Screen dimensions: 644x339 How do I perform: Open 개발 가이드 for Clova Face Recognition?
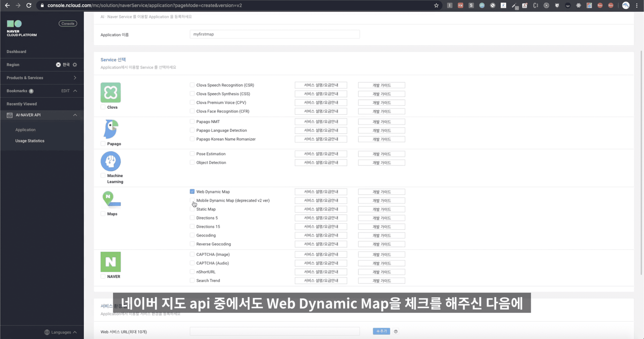click(381, 111)
